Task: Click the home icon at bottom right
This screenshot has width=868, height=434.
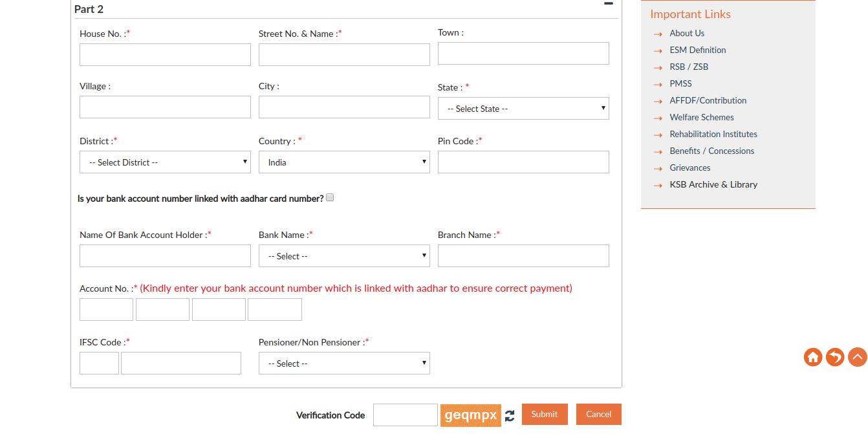Action: (813, 356)
